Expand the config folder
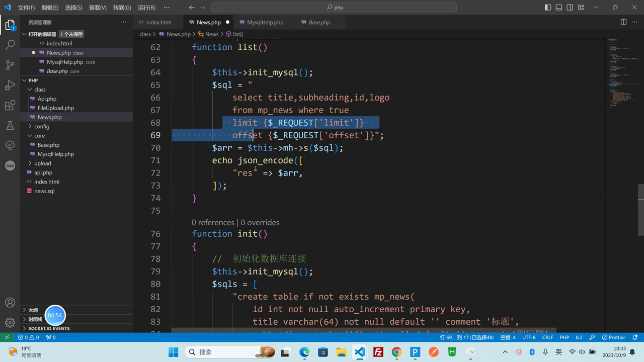 tap(76, 126)
